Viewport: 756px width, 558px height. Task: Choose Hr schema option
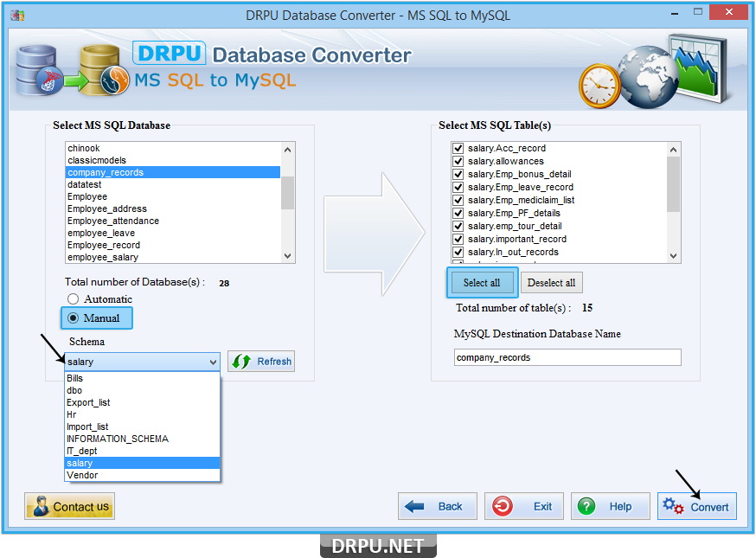142,414
